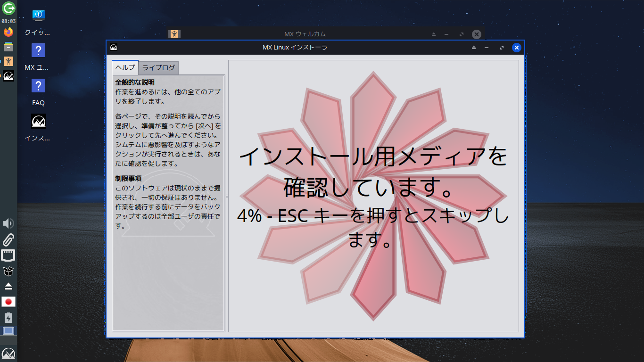Image resolution: width=644 pixels, height=362 pixels.
Task: Open the battery power manager icon
Action: pyautogui.click(x=8, y=318)
